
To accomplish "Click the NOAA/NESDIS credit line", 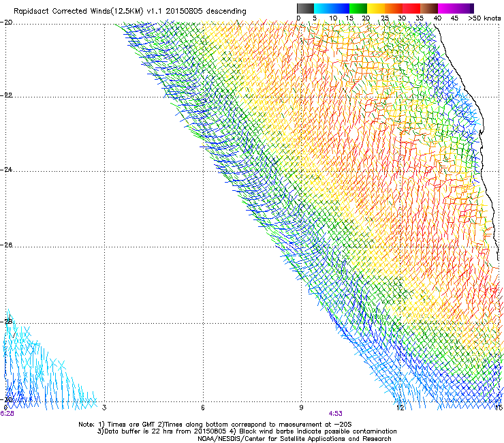I will coord(294,439).
